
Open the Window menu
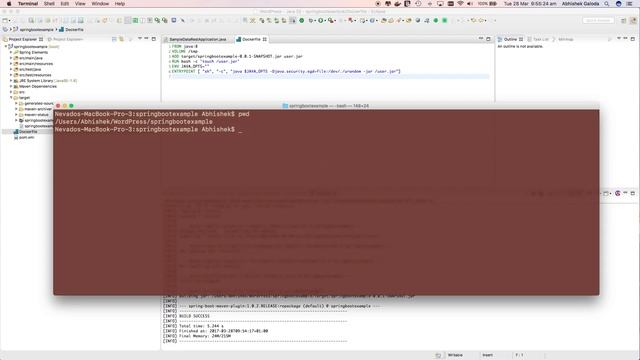[100, 4]
